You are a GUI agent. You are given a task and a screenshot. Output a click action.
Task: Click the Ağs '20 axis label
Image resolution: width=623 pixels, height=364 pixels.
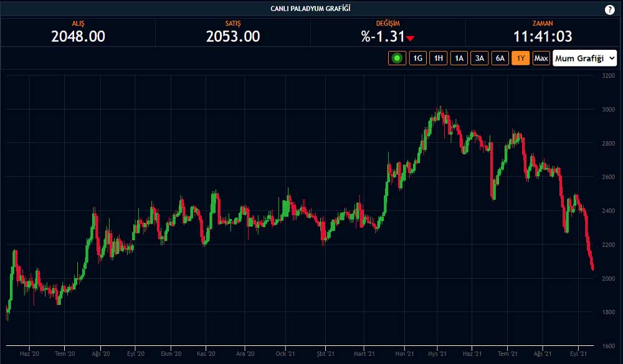tap(100, 353)
